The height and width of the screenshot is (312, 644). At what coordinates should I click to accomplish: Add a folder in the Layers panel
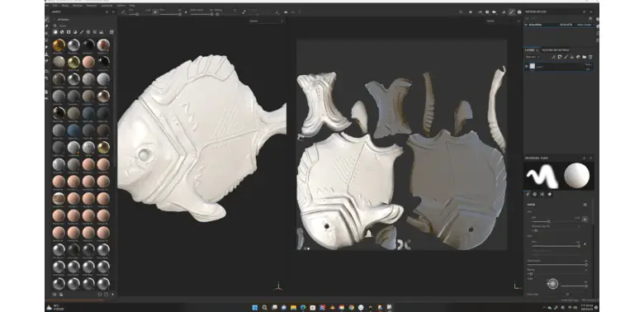coord(584,57)
